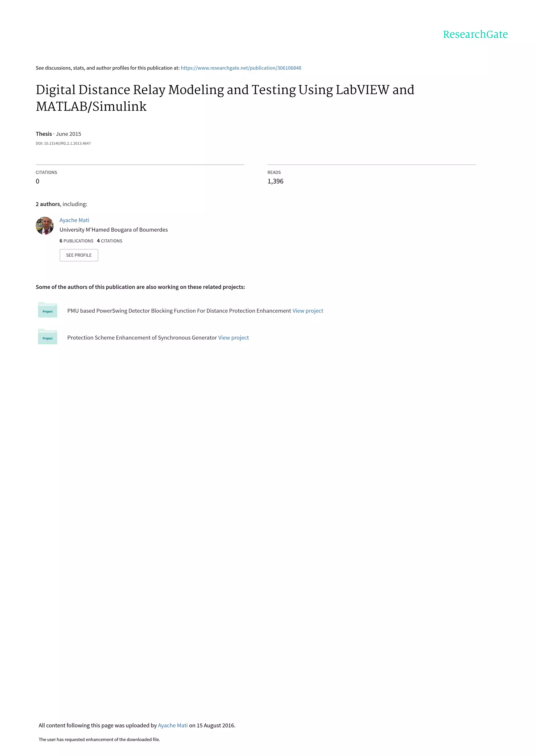The width and height of the screenshot is (535, 756).
Task: Click the ResearchGate logo
Action: tap(475, 34)
